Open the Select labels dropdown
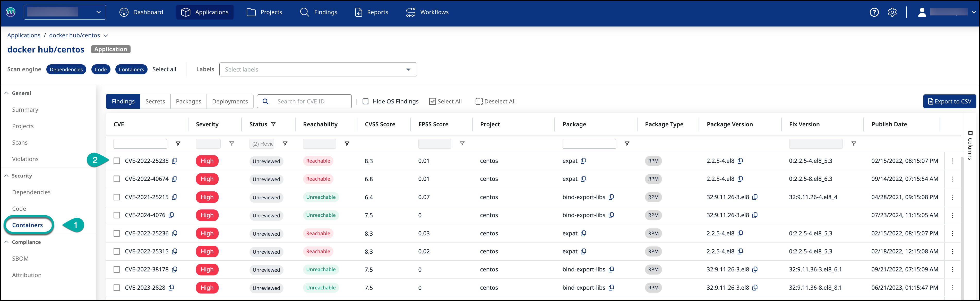 tap(318, 69)
